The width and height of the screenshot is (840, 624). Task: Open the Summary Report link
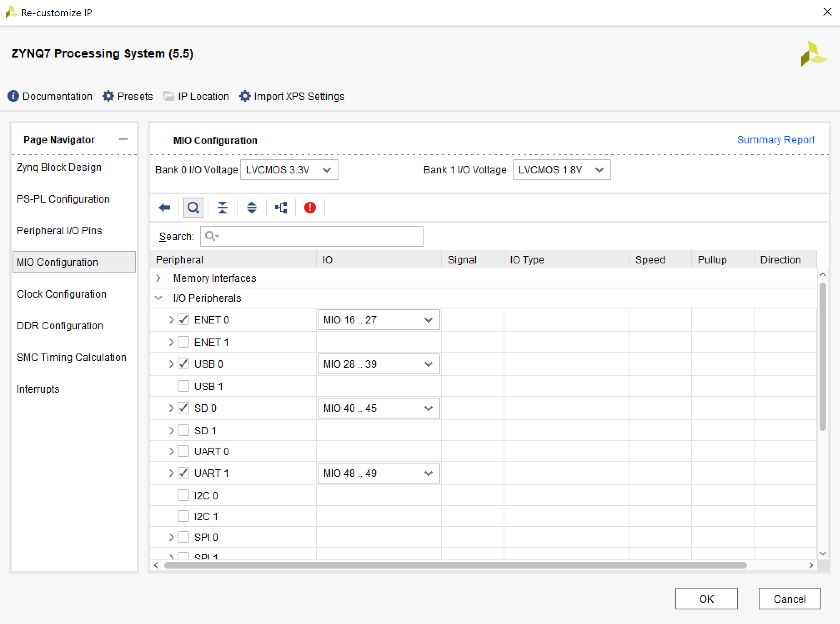[x=775, y=140]
